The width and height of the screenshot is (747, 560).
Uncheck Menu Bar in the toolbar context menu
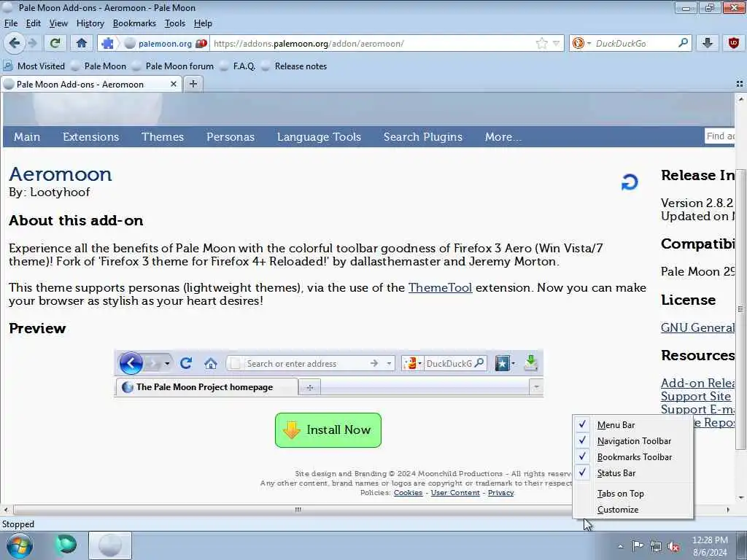click(632, 425)
